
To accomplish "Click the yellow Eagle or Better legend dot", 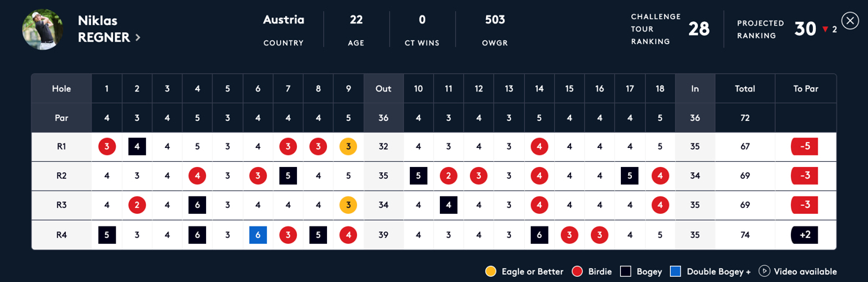I will click(x=490, y=272).
